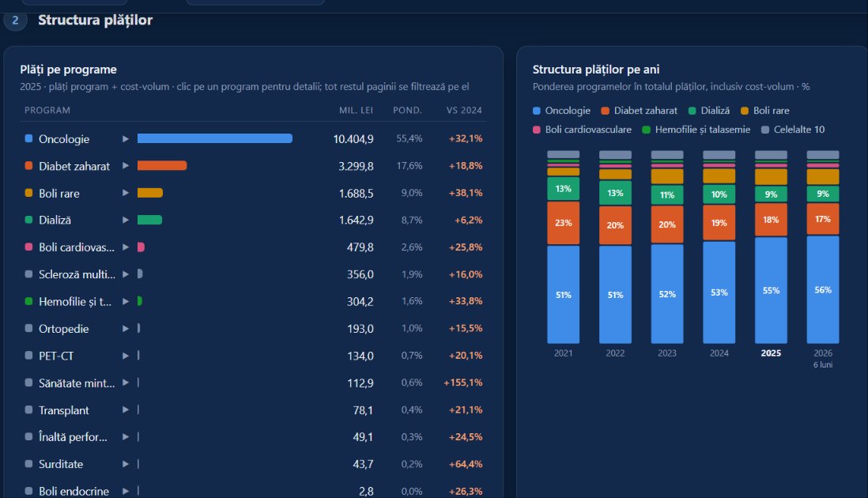Select the Înaltă perfor... program row

coord(254,437)
